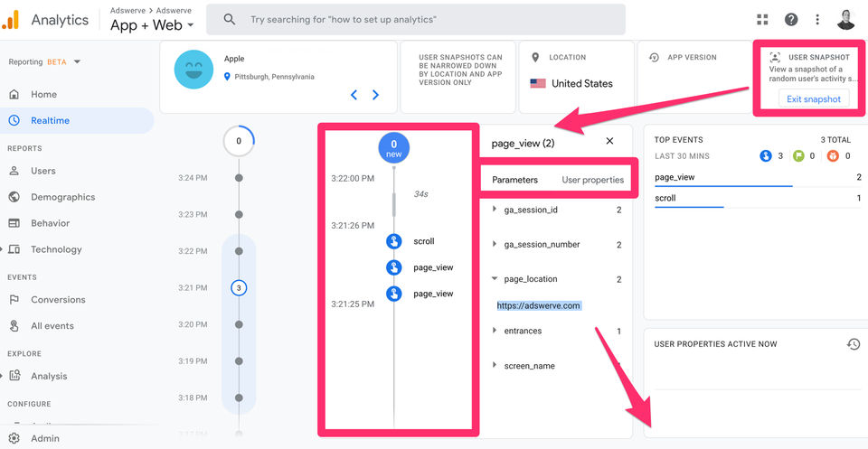Show next user snapshot arrow
The height and width of the screenshot is (449, 868).
[x=375, y=95]
